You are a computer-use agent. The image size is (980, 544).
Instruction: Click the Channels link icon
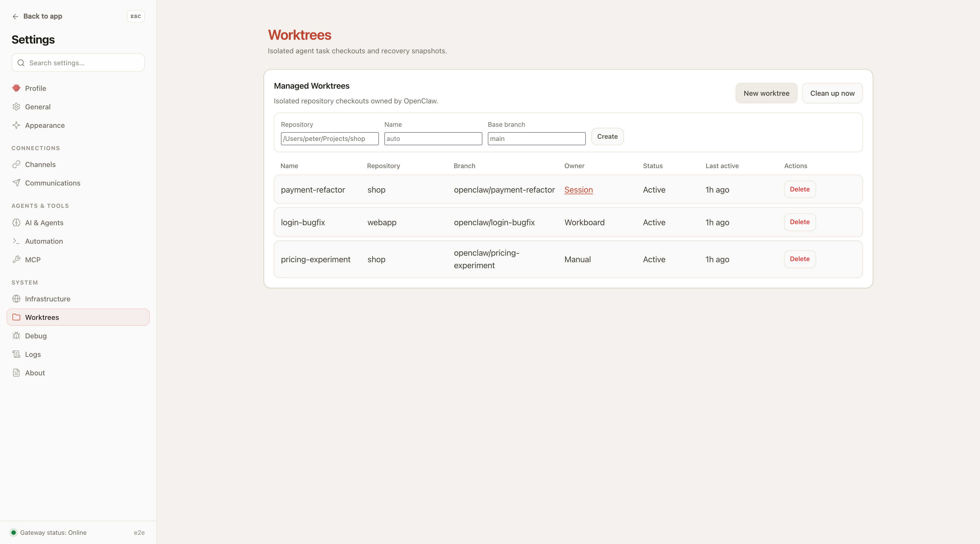point(16,164)
